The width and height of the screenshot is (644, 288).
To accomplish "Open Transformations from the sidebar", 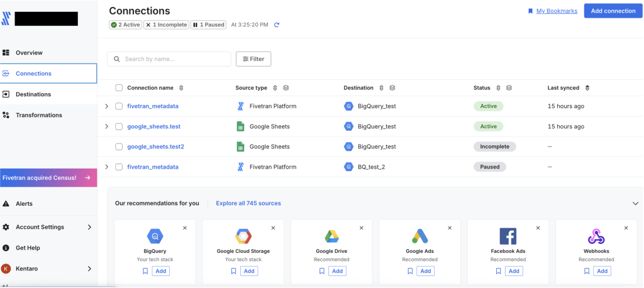I will pos(38,115).
